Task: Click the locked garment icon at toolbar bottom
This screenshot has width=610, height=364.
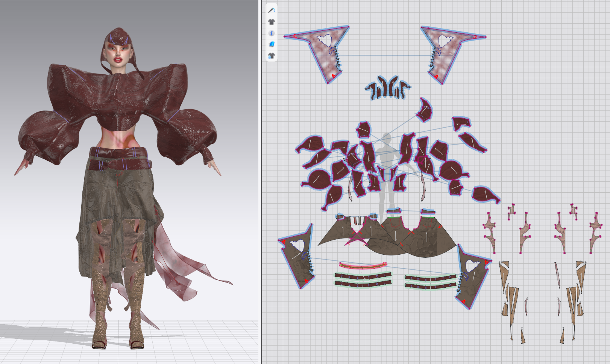Action: click(x=272, y=56)
